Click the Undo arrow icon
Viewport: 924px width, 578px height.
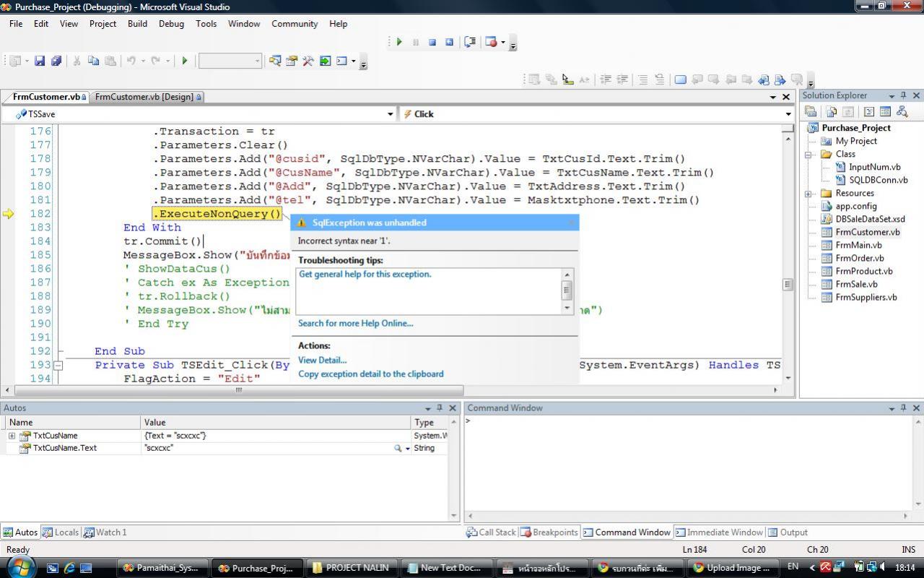[x=131, y=61]
